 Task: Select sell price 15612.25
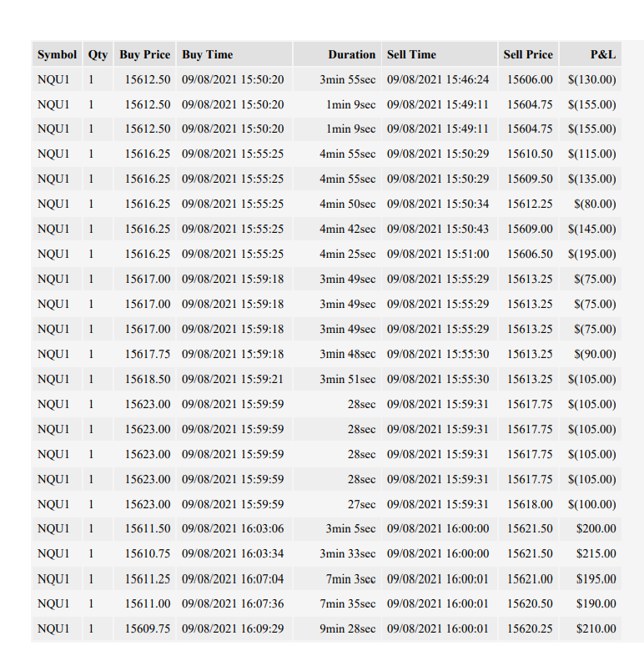(530, 204)
